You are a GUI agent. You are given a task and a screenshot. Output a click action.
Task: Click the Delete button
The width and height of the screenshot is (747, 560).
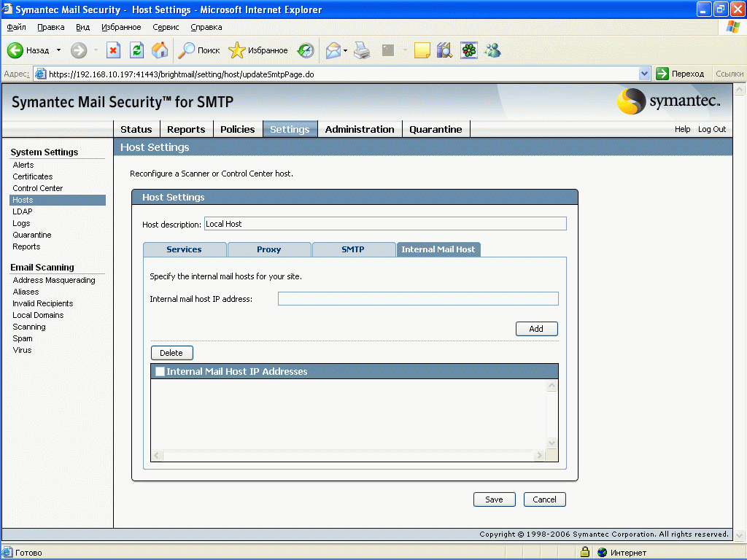(x=171, y=353)
